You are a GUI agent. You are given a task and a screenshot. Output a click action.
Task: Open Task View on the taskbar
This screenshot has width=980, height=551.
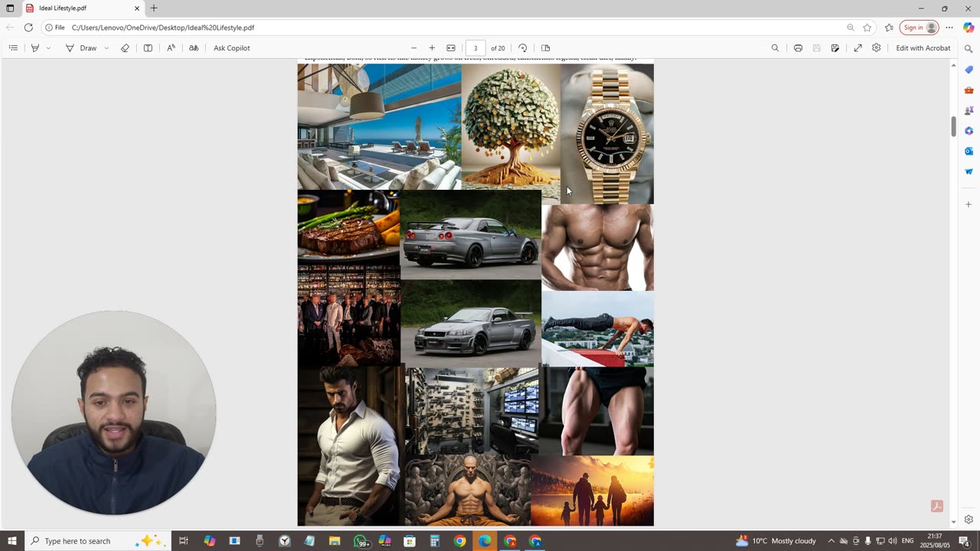184,541
